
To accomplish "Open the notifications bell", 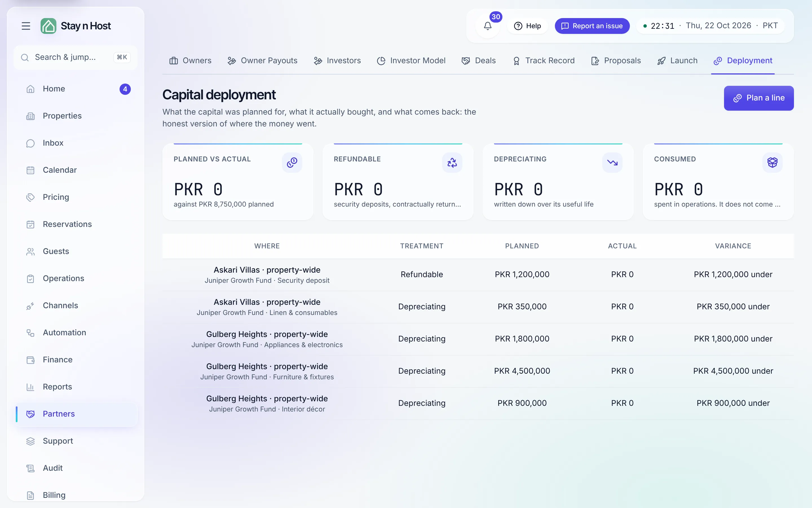I will click(x=487, y=26).
